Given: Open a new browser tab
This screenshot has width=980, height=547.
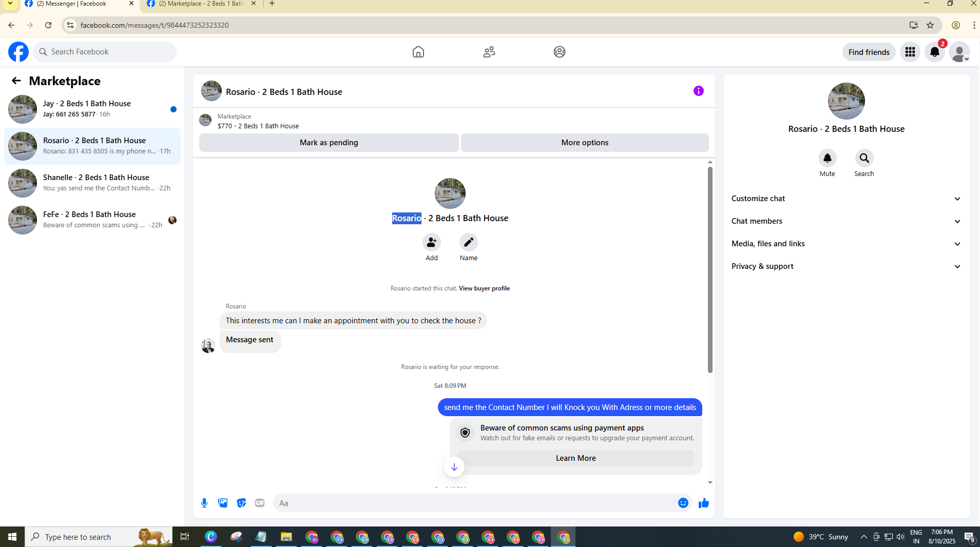Looking at the screenshot, I should pos(272,4).
